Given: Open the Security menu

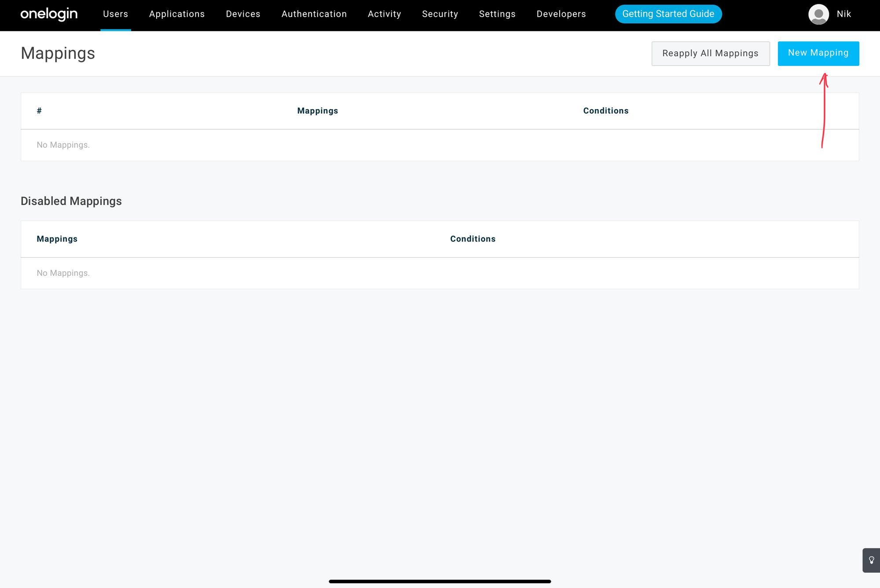Looking at the screenshot, I should 440,14.
